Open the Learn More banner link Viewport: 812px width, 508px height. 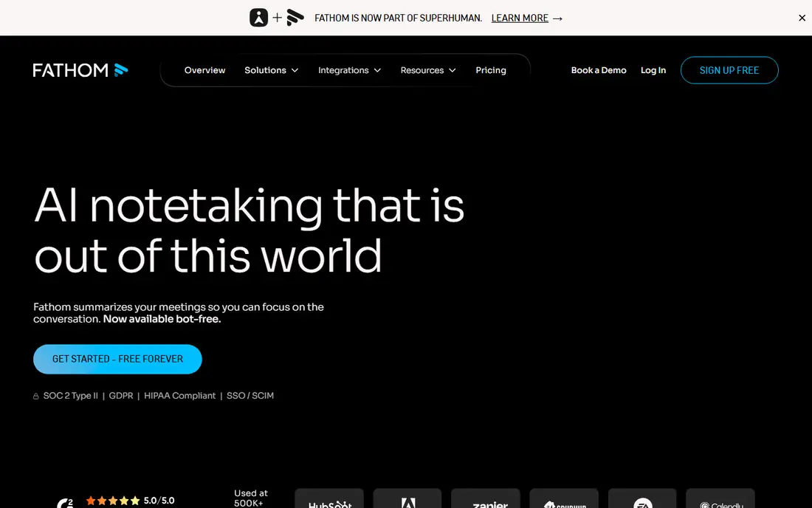[x=520, y=18]
